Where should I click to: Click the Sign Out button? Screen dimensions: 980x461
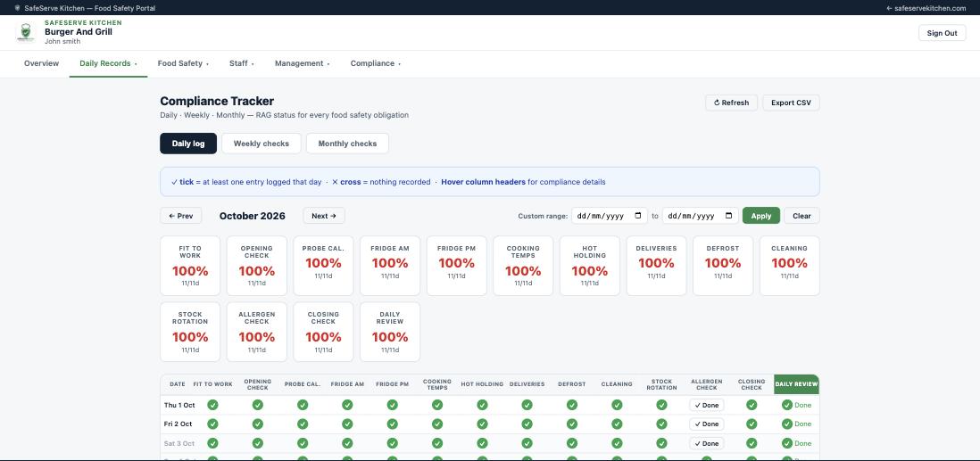click(x=942, y=33)
